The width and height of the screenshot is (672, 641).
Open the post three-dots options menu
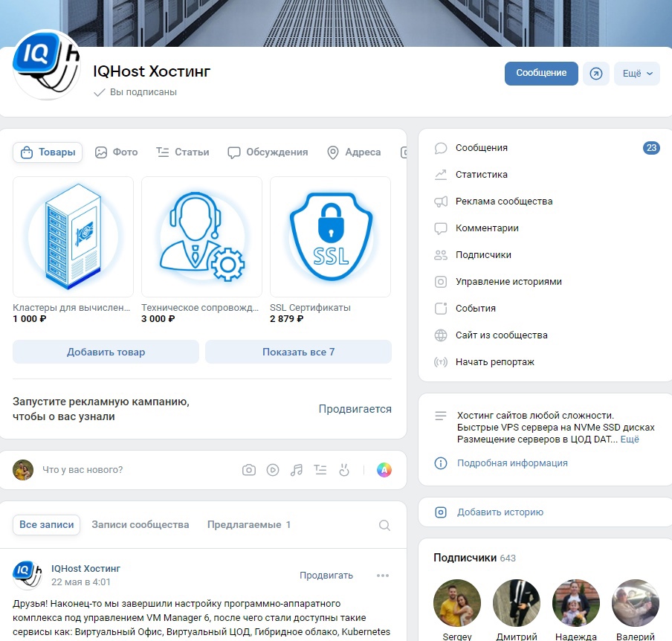coord(382,576)
